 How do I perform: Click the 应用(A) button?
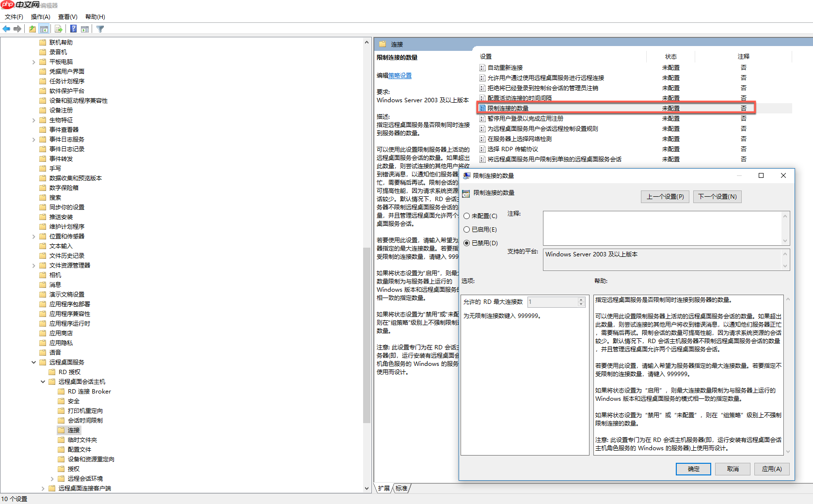(x=772, y=469)
